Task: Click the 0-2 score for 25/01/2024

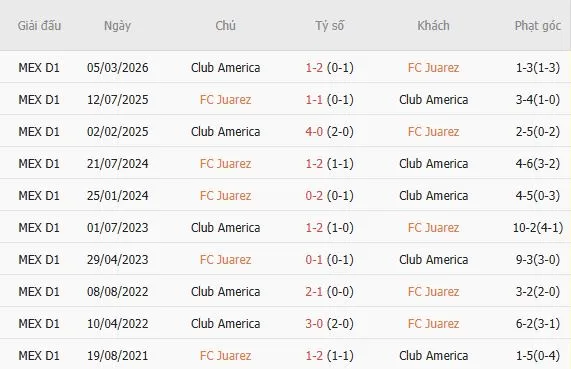Action: 314,196
